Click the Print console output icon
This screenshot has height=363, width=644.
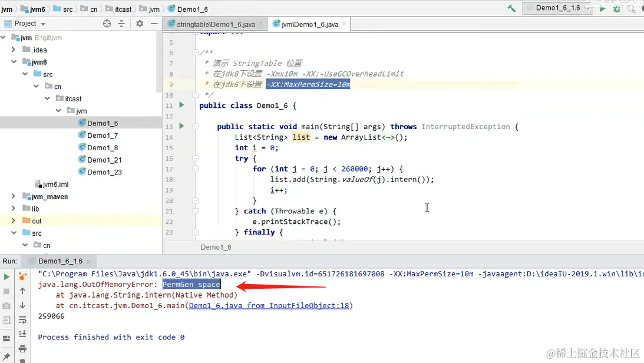pyautogui.click(x=22, y=349)
